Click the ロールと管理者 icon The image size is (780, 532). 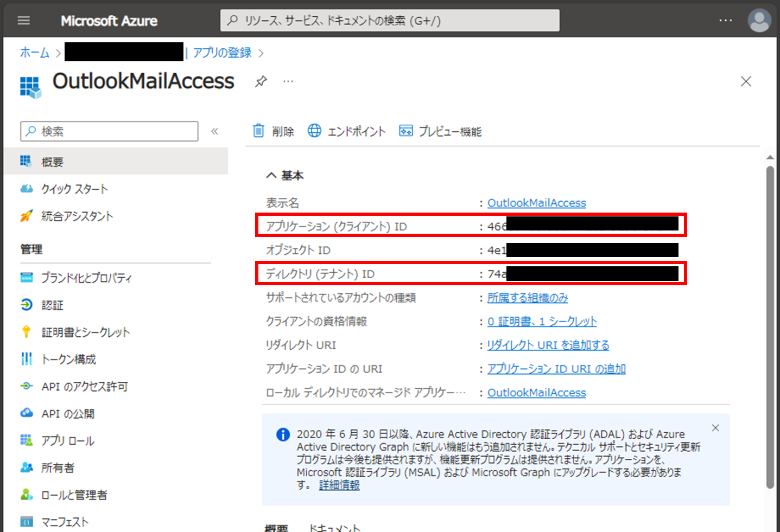(27, 494)
